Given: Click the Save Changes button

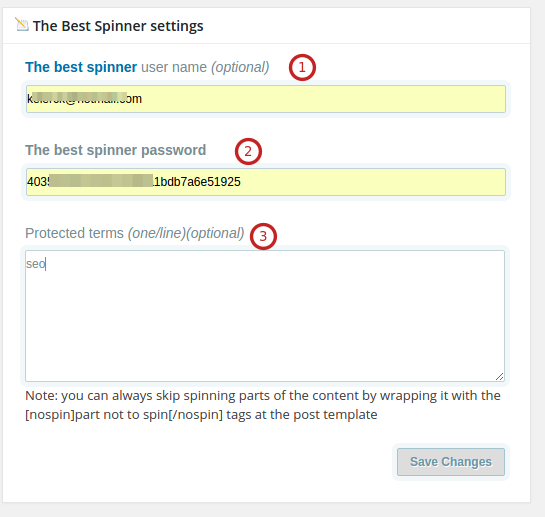Looking at the screenshot, I should click(451, 462).
